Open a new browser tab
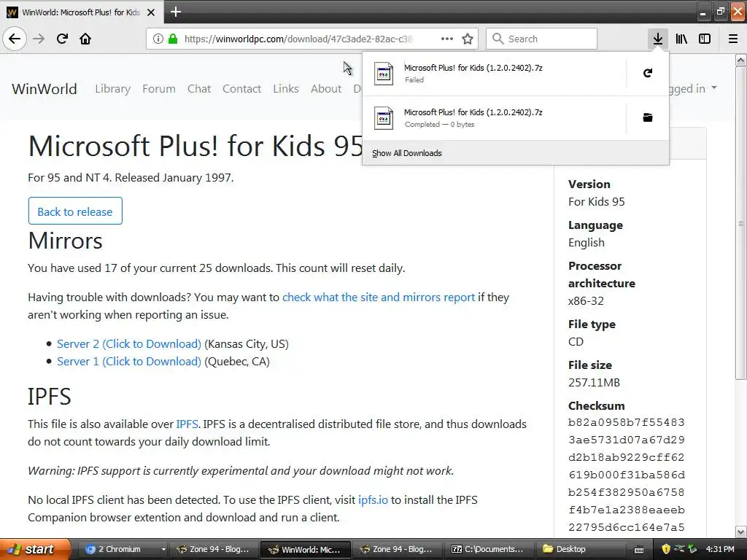Screen dimensions: 747x560 click(x=175, y=12)
